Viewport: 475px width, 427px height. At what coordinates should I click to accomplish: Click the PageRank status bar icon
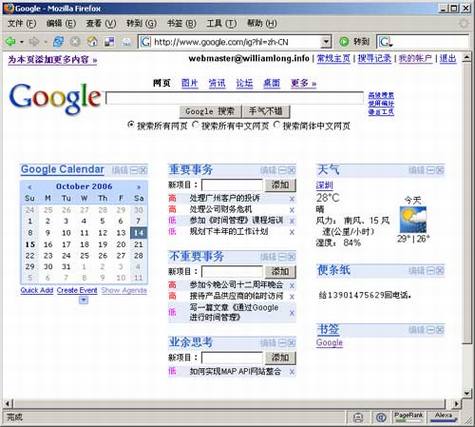click(x=408, y=417)
